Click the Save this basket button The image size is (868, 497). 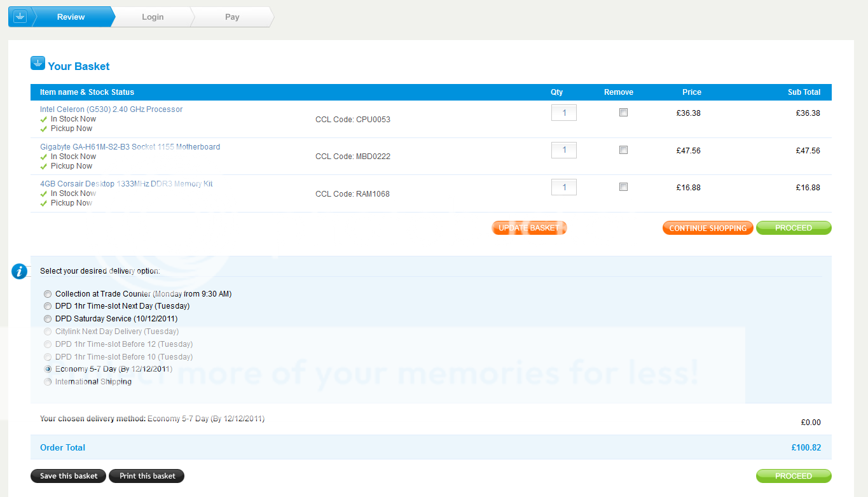click(x=69, y=476)
